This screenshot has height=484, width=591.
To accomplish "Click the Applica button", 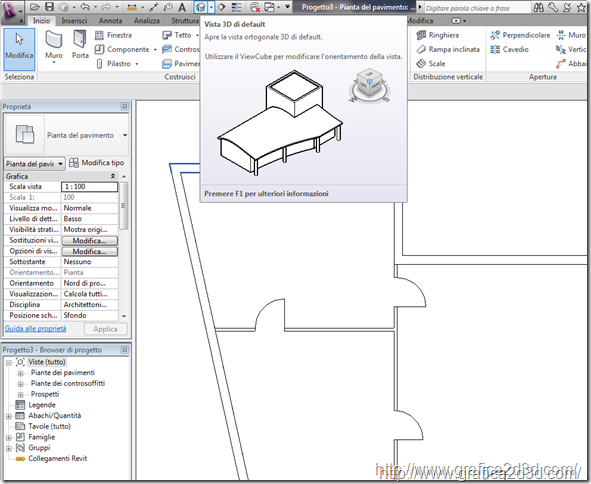I will [x=106, y=329].
